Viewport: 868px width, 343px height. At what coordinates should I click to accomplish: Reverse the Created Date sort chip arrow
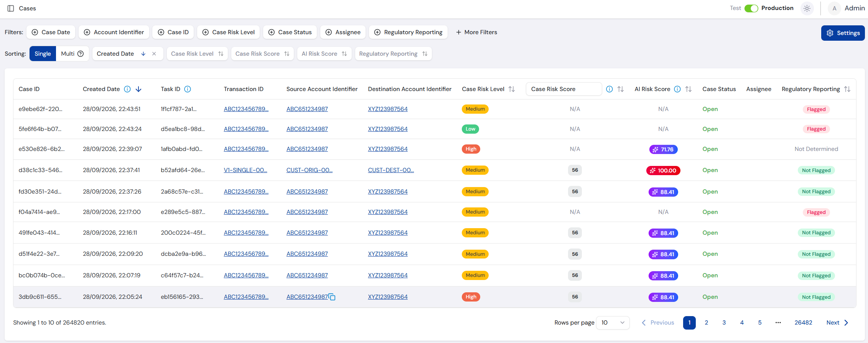(143, 54)
